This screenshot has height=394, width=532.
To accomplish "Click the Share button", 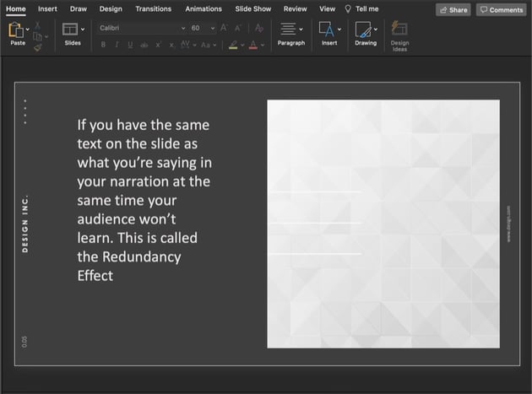I will [x=453, y=10].
